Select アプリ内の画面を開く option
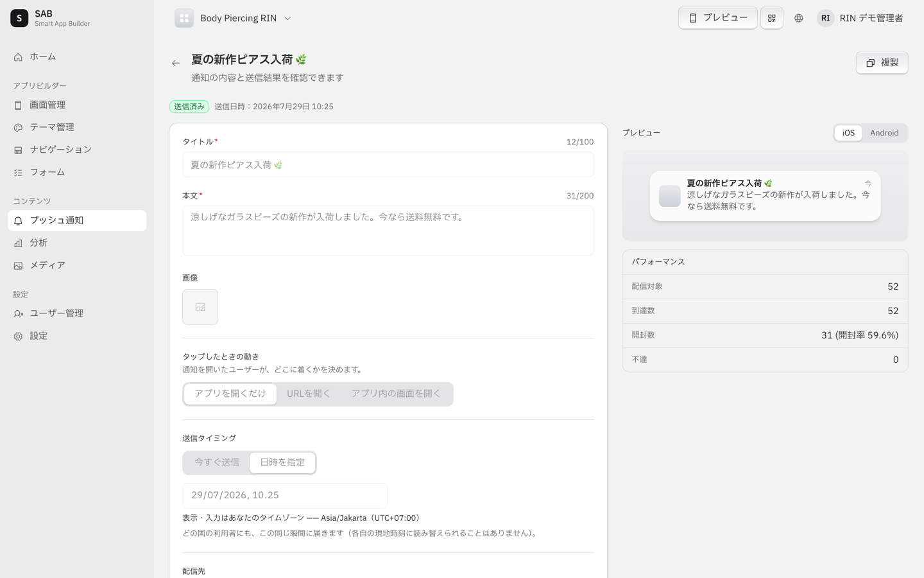924x578 pixels. click(396, 394)
